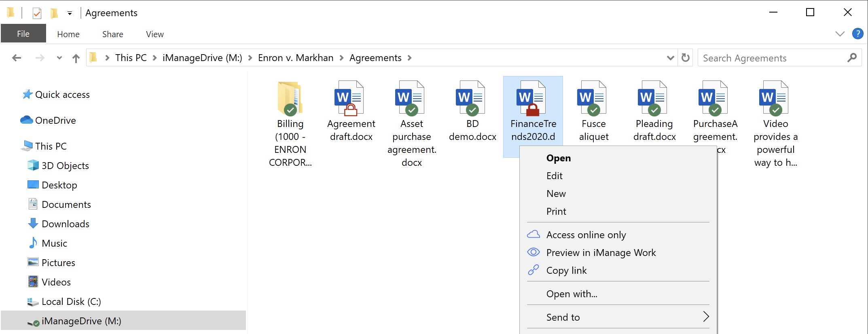The width and height of the screenshot is (868, 334).
Task: Select the Fusce aliquet document icon
Action: click(x=592, y=98)
